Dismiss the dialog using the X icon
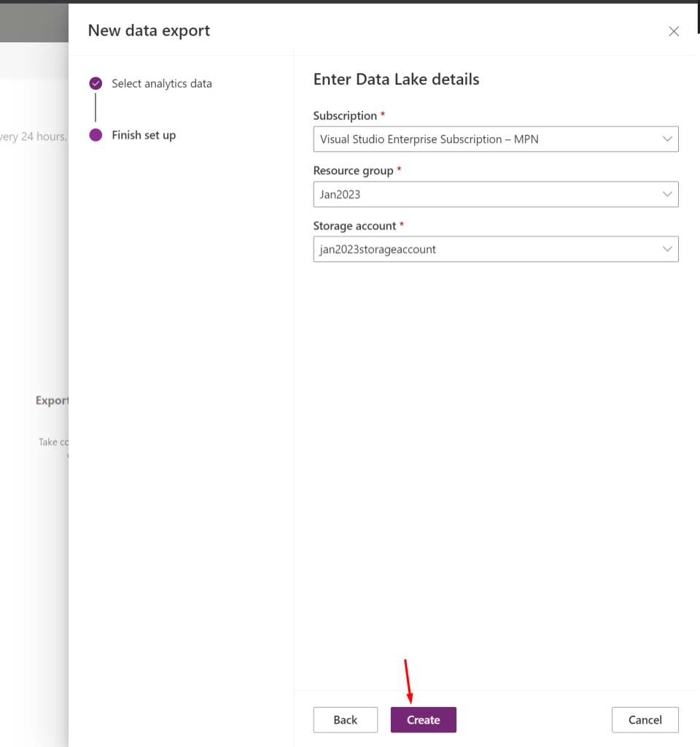The image size is (700, 747). (673, 31)
